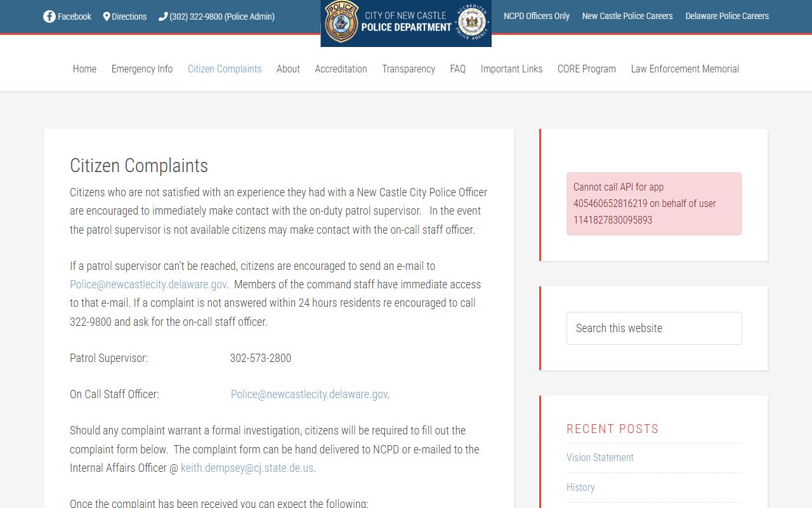This screenshot has width=812, height=508.
Task: Open the Transparency menu item
Action: (x=409, y=69)
